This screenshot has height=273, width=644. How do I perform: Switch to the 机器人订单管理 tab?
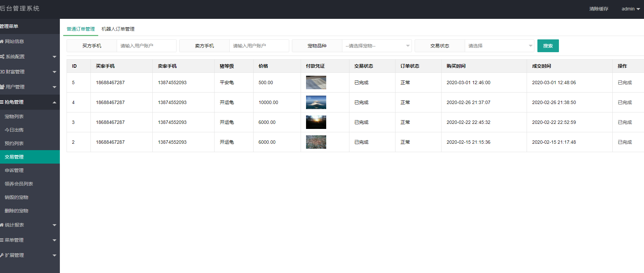coord(118,29)
